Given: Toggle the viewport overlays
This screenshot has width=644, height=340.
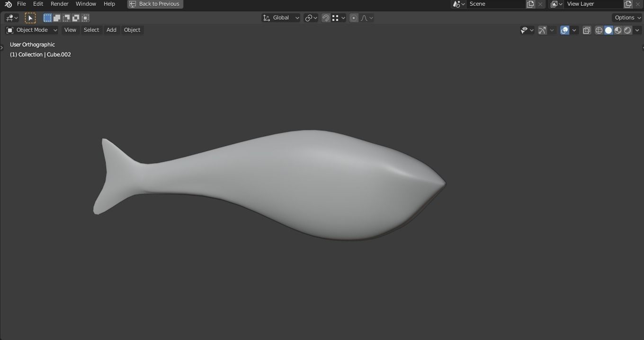Looking at the screenshot, I should tap(564, 30).
